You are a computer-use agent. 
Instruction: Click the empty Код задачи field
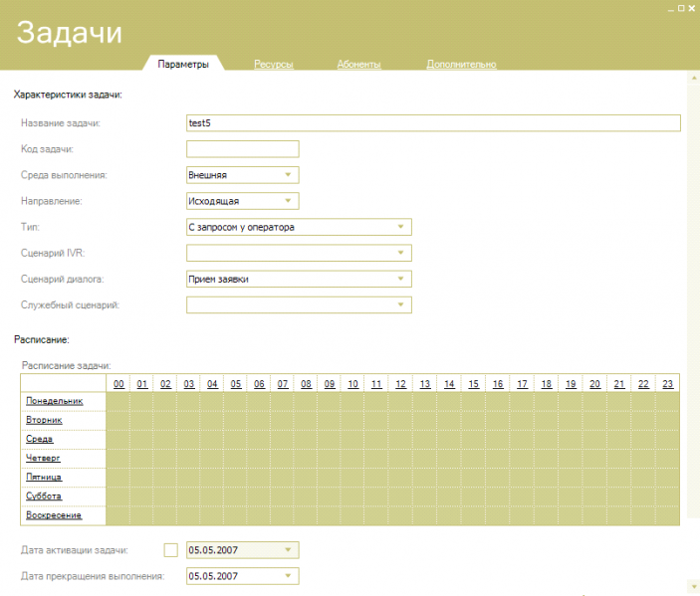[x=243, y=149]
